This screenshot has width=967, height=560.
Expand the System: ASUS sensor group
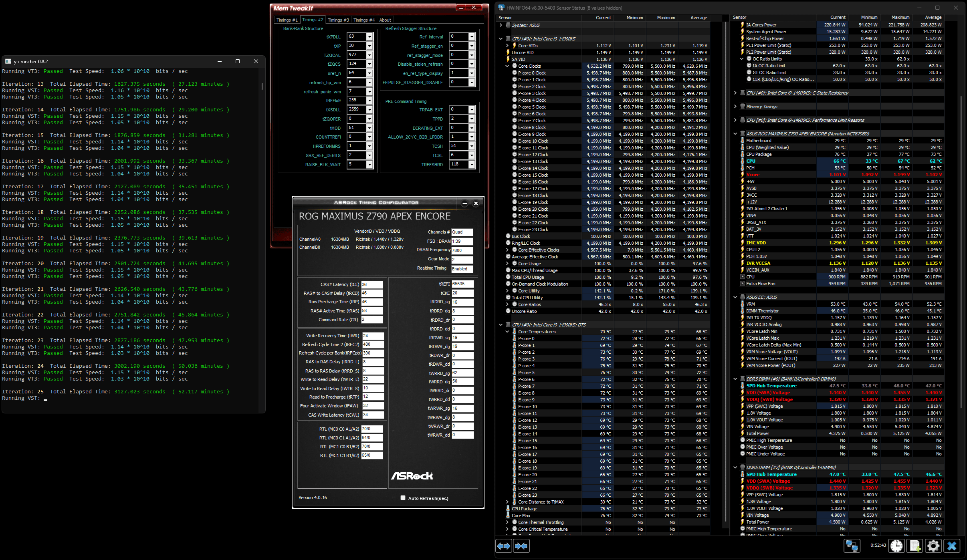pos(501,25)
